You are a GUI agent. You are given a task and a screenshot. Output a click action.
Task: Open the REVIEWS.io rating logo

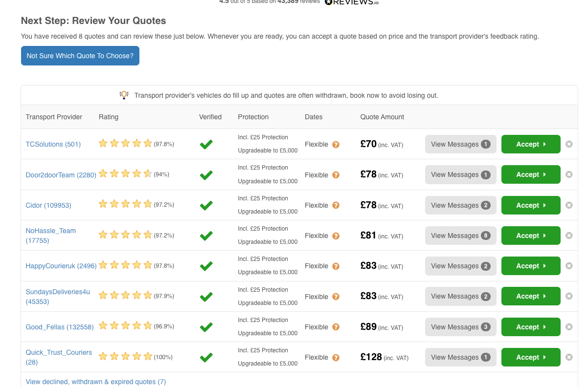[352, 2]
